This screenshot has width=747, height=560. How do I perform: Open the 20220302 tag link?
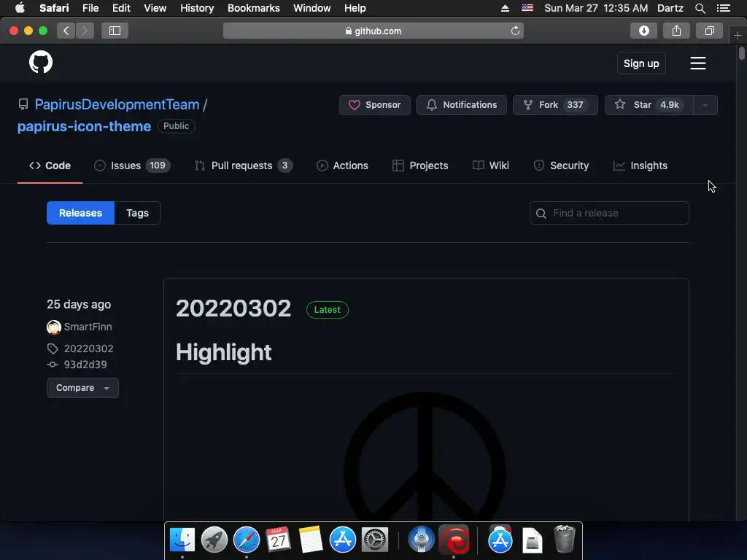pos(88,349)
